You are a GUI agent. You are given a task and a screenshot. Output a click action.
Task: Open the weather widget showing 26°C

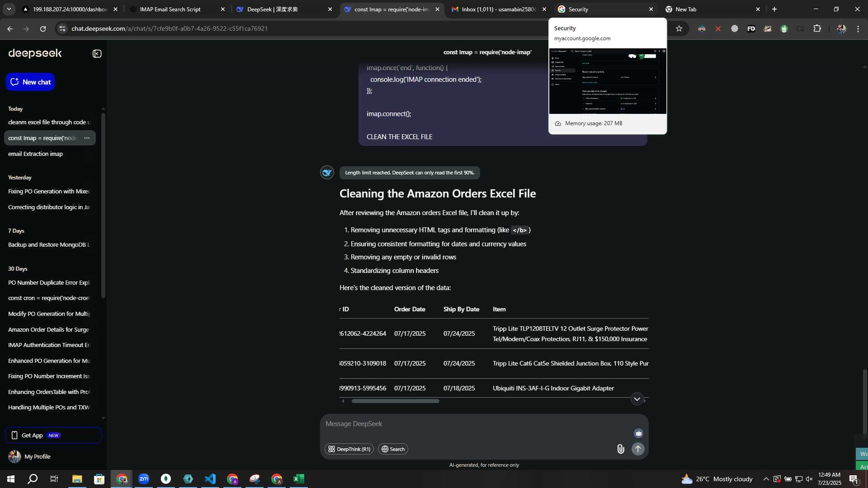[717, 479]
